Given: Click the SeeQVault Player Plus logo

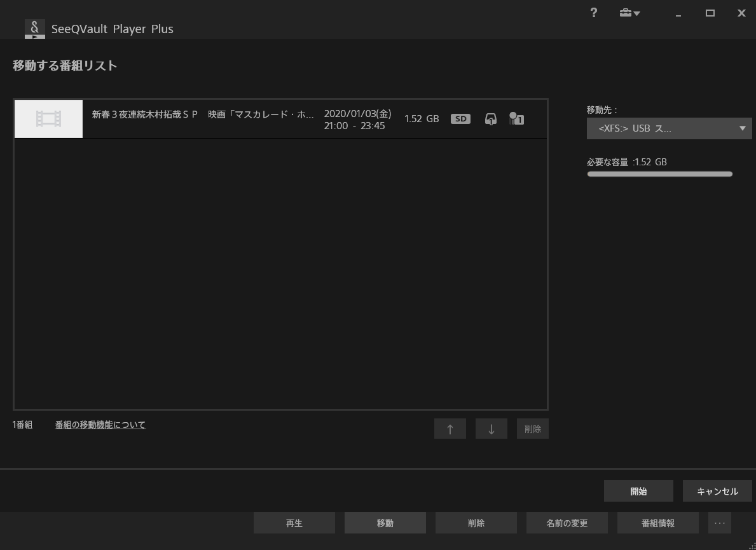Looking at the screenshot, I should click(x=35, y=29).
